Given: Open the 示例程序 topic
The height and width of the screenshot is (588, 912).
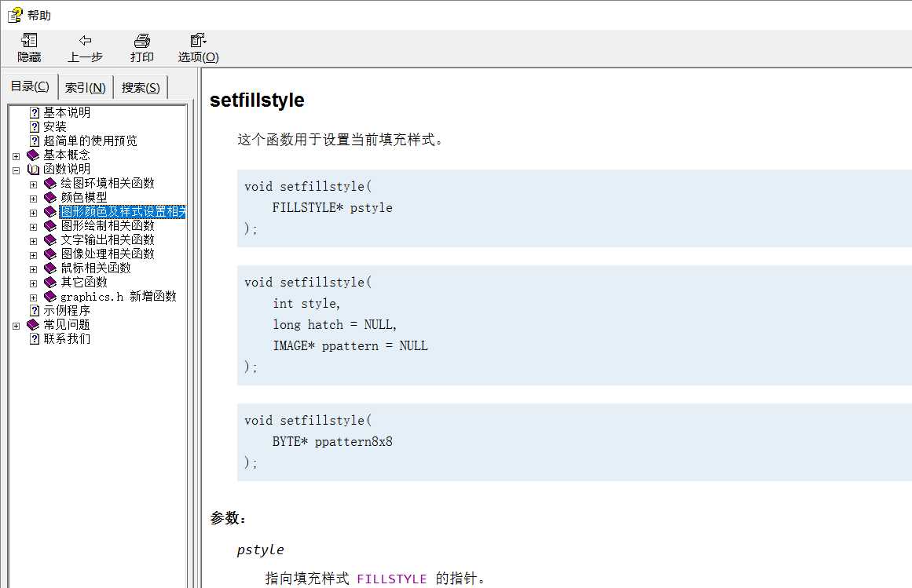Looking at the screenshot, I should (x=67, y=311).
